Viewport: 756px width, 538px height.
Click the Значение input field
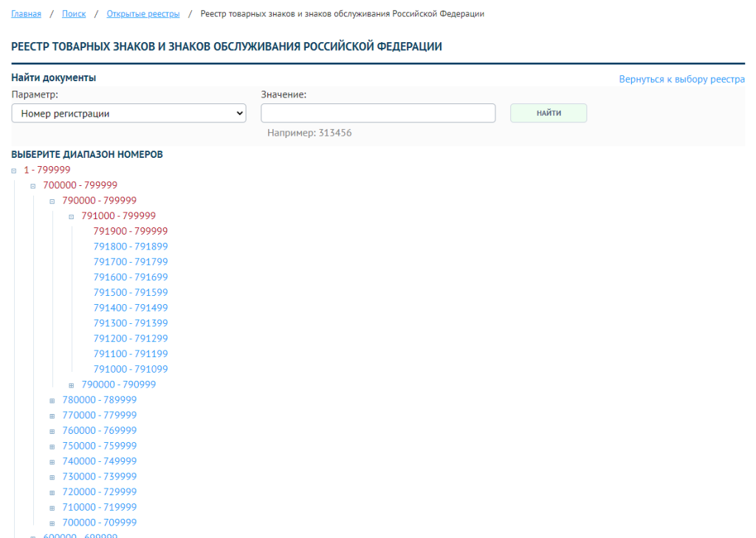pyautogui.click(x=378, y=113)
